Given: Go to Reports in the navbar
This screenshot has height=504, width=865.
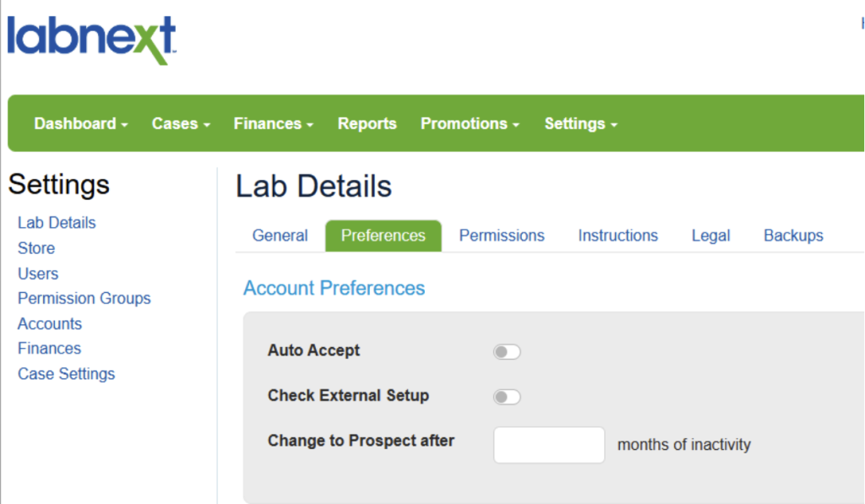Looking at the screenshot, I should (367, 123).
